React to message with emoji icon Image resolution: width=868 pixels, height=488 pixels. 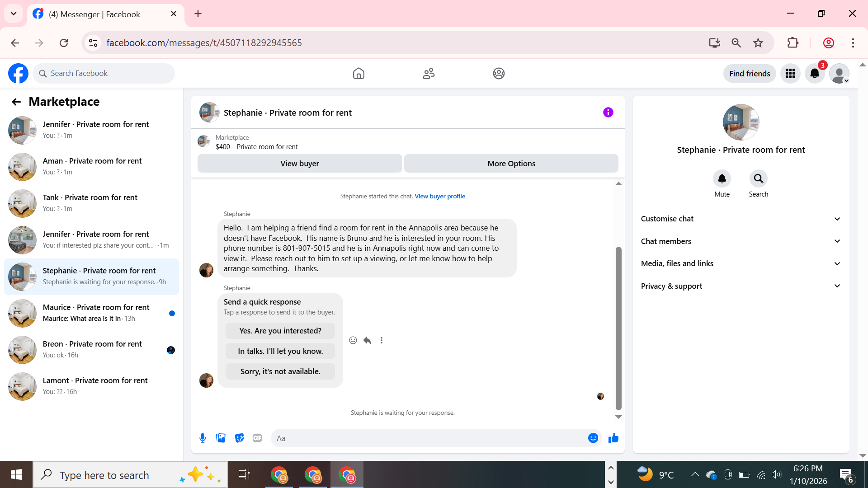(353, 340)
